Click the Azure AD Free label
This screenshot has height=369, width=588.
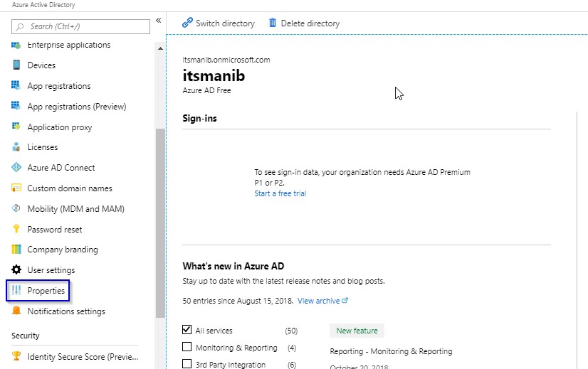tap(206, 90)
